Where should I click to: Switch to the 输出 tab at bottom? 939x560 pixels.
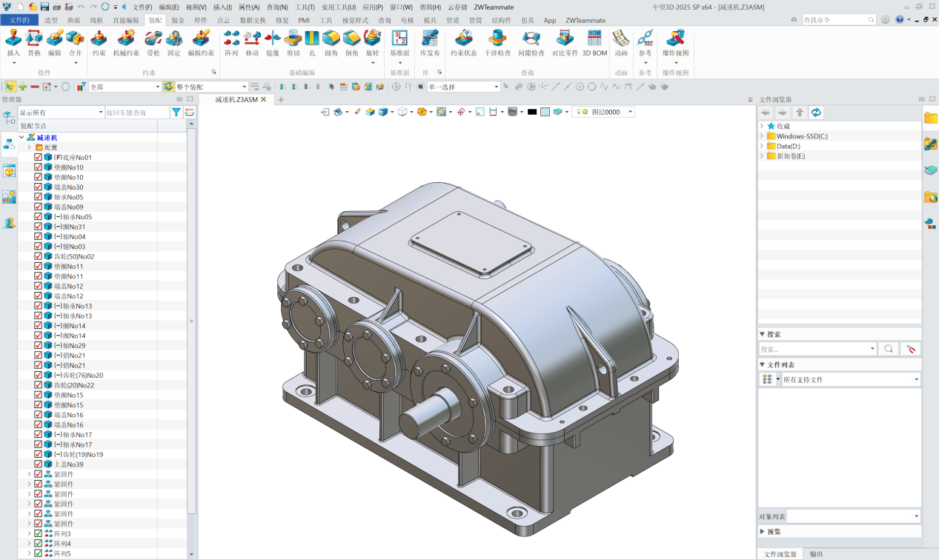click(x=816, y=554)
